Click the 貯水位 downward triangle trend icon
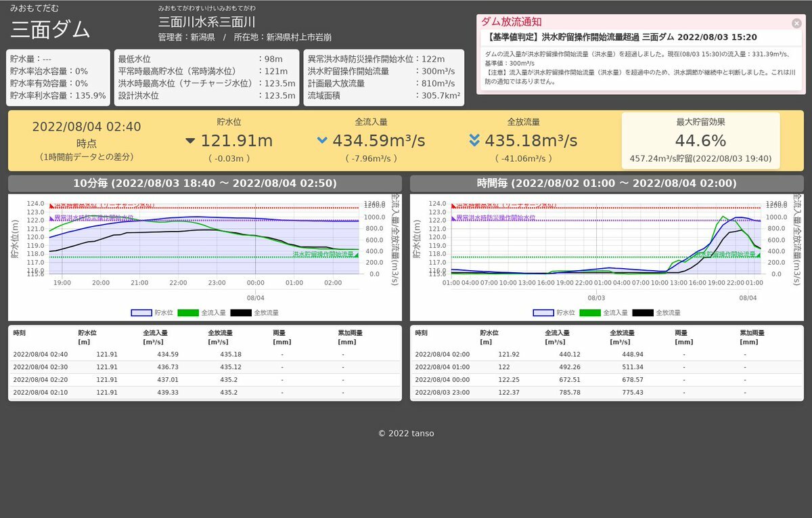Image resolution: width=812 pixels, height=518 pixels. point(190,141)
